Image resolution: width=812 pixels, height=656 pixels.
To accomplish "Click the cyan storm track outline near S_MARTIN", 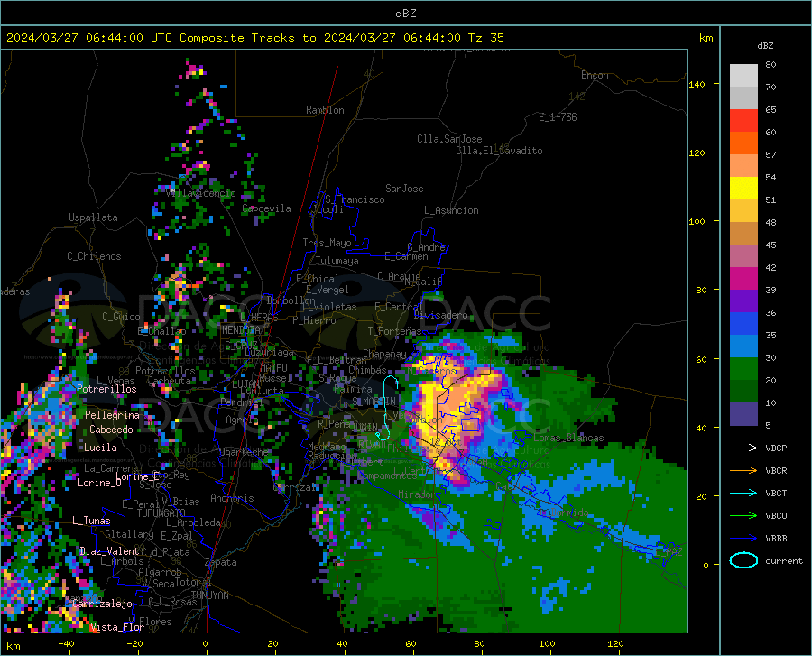I will click(388, 409).
